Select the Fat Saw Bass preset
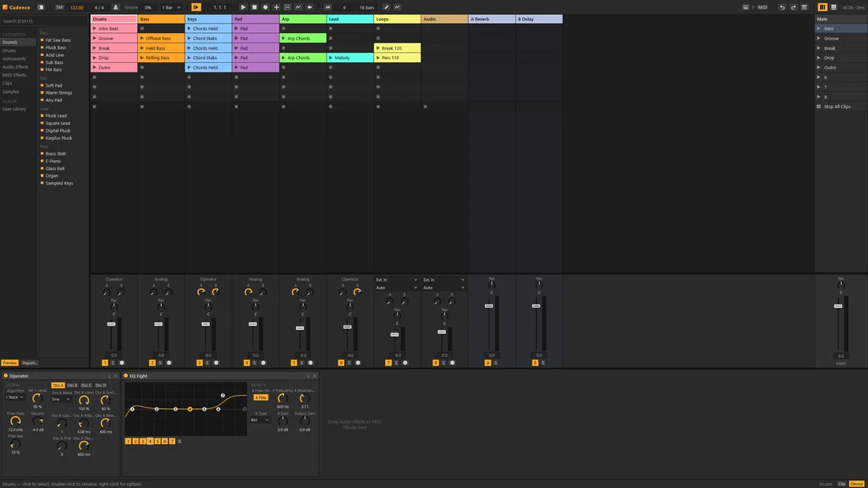 coord(58,40)
